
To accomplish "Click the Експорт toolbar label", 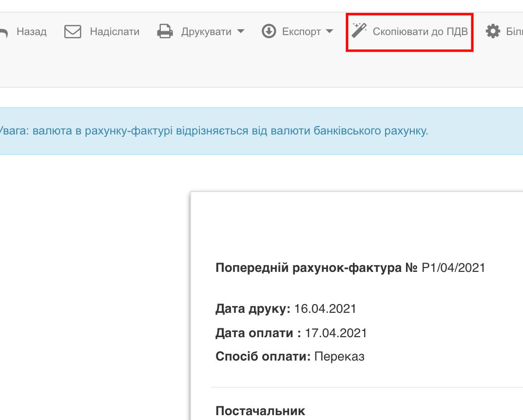I will (301, 31).
